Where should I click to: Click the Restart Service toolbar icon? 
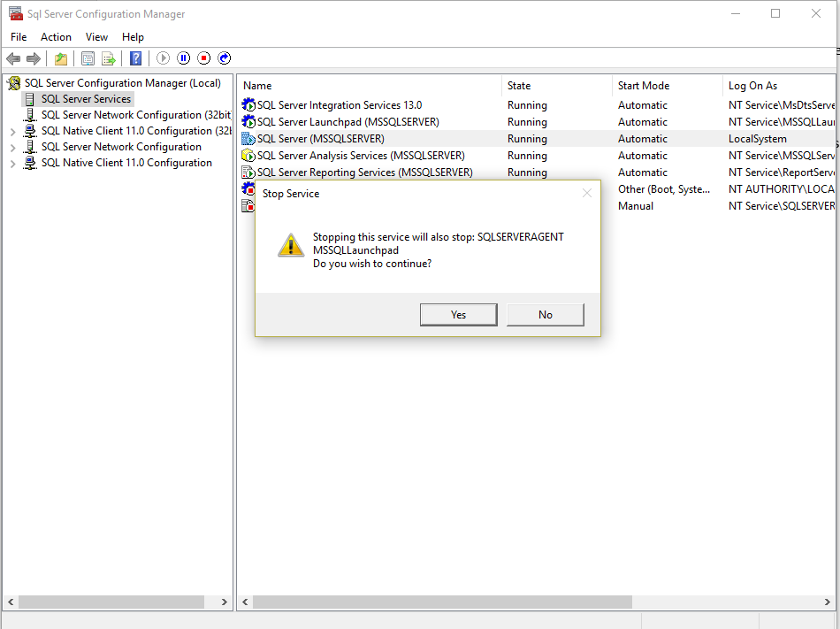pyautogui.click(x=224, y=58)
